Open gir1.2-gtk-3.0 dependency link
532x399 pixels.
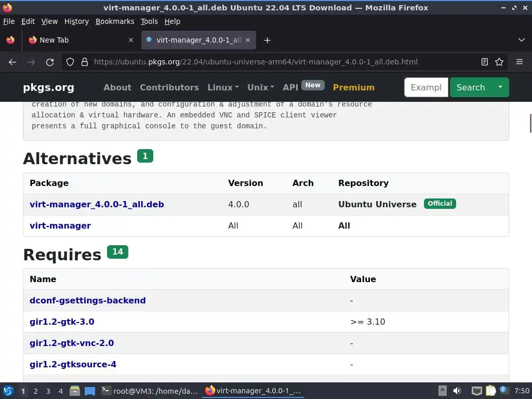click(x=62, y=322)
